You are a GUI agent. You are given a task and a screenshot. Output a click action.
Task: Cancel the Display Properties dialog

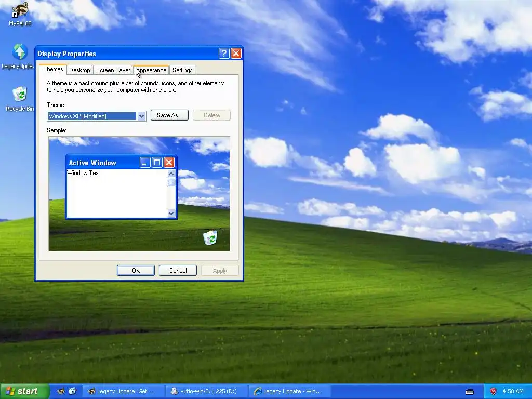tap(178, 270)
